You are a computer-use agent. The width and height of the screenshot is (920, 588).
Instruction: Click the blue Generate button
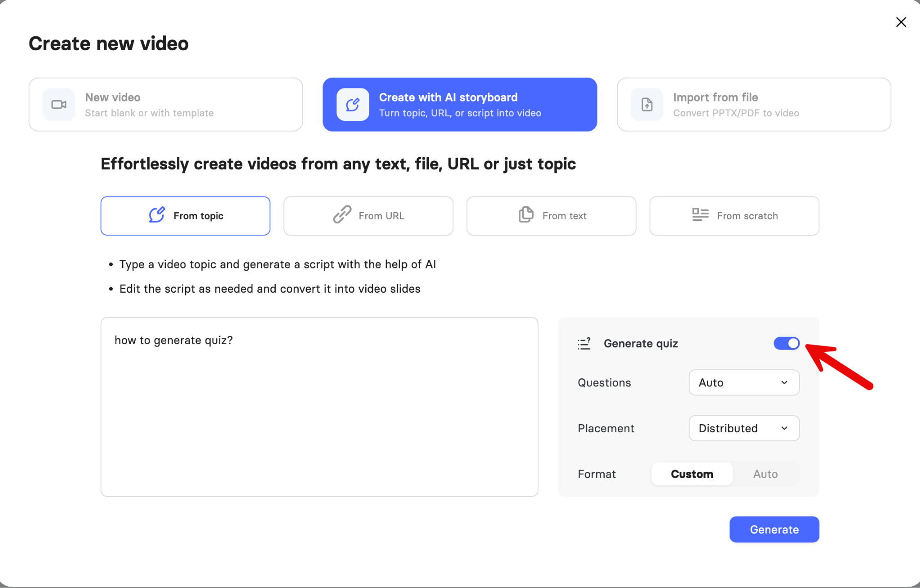[774, 530]
